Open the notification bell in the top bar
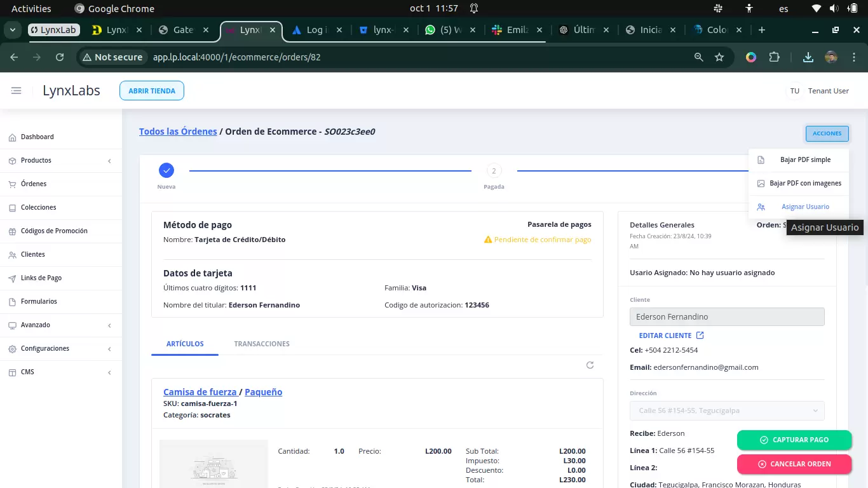868x488 pixels. pos(474,9)
